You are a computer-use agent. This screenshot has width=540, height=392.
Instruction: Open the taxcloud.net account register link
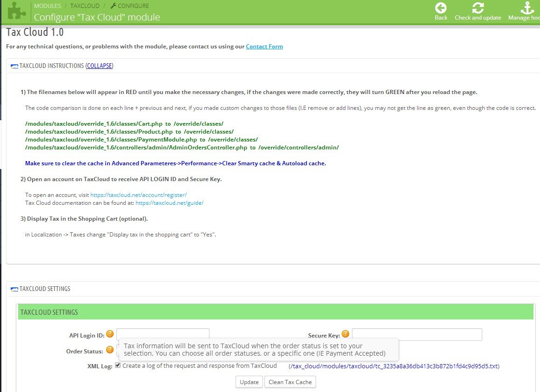(x=138, y=195)
